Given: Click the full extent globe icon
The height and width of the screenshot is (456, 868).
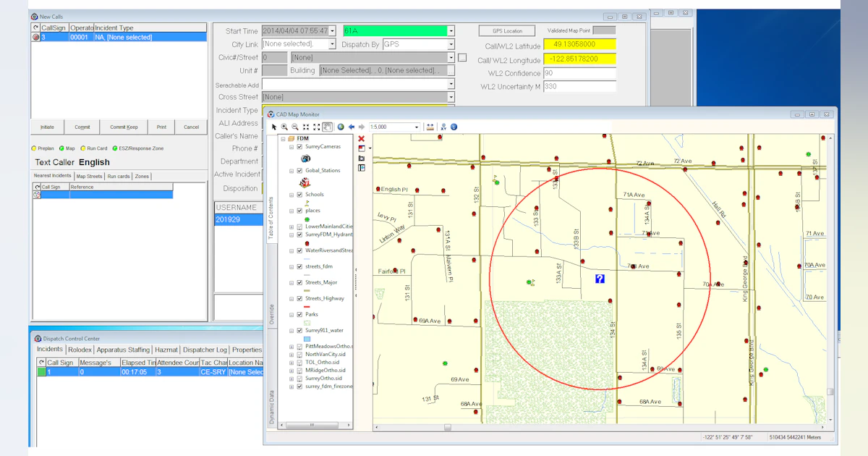Looking at the screenshot, I should [x=341, y=127].
